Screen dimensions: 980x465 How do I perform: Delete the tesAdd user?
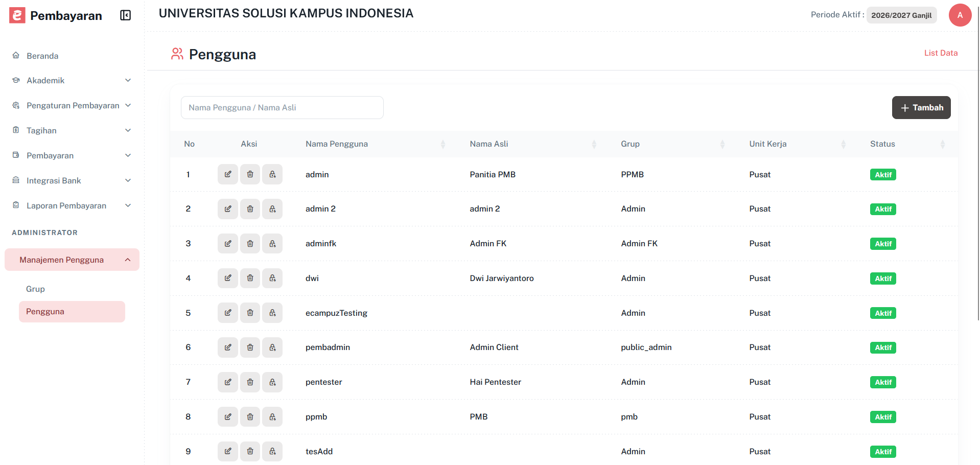[250, 451]
